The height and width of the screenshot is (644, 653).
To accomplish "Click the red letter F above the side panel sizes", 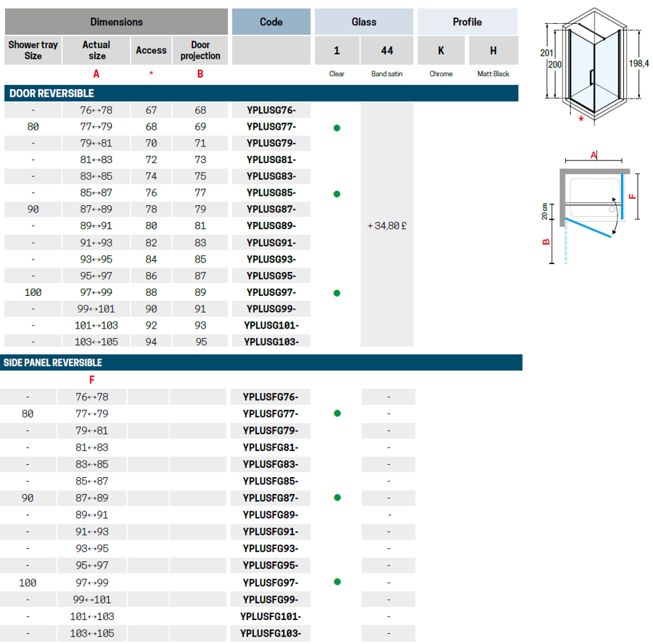I will (x=91, y=379).
